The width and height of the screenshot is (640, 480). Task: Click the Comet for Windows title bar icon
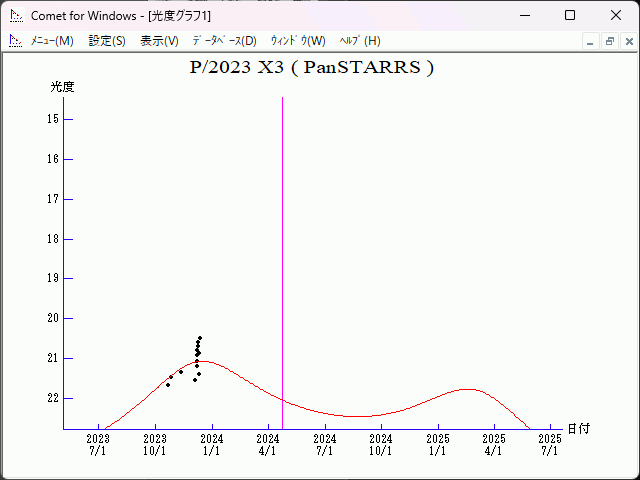[x=16, y=15]
